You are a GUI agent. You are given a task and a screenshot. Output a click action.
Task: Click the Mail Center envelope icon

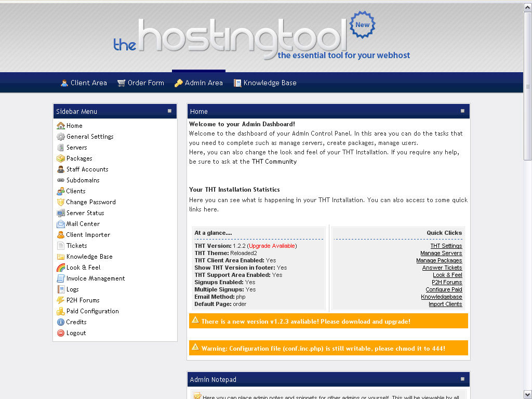(61, 224)
